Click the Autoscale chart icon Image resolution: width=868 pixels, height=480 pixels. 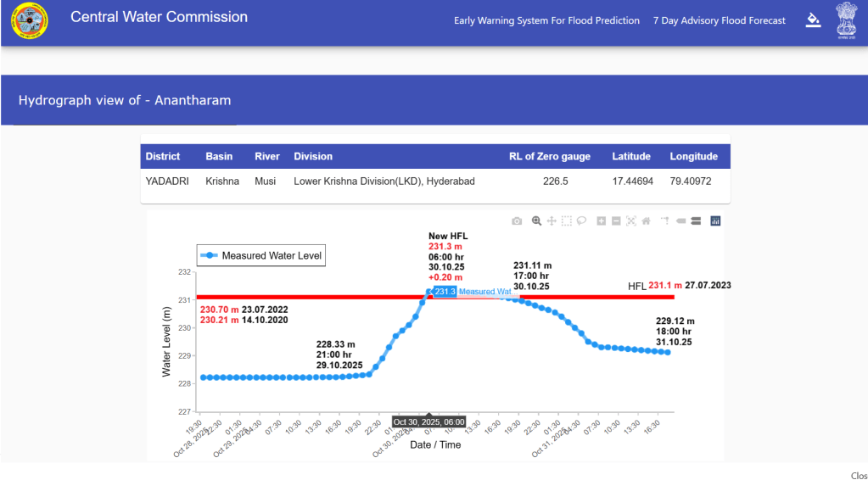coord(630,221)
